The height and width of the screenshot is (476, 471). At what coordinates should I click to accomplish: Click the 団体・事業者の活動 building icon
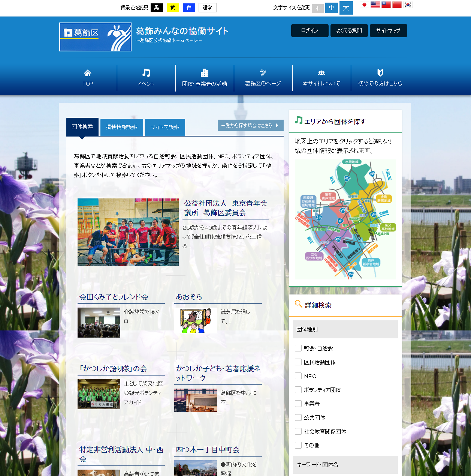205,73
